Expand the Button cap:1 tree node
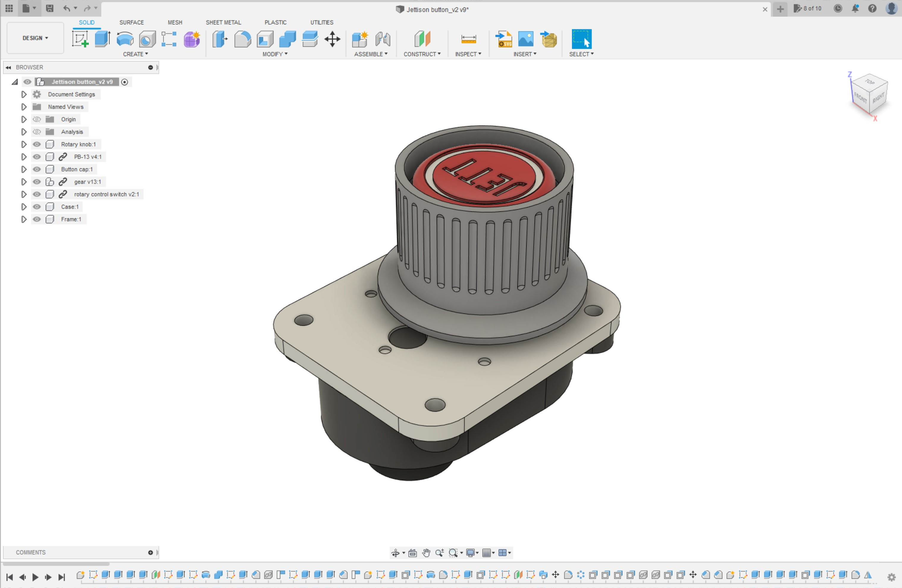This screenshot has height=588, width=902. pyautogui.click(x=24, y=169)
